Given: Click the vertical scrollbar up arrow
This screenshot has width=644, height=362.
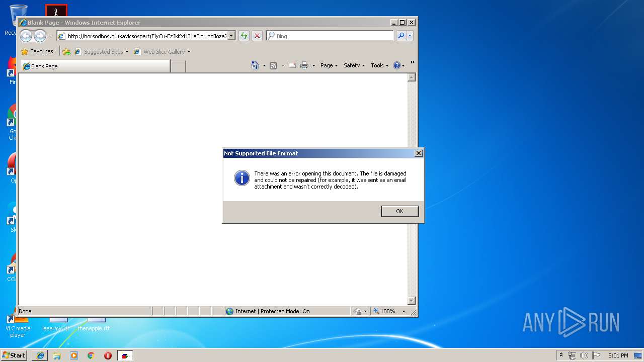Looking at the screenshot, I should coord(412,77).
